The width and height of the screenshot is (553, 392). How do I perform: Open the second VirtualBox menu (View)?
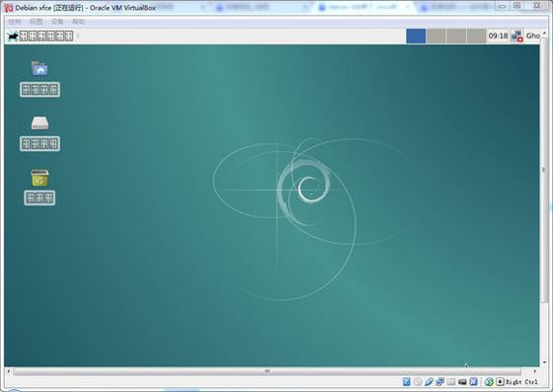pos(36,22)
